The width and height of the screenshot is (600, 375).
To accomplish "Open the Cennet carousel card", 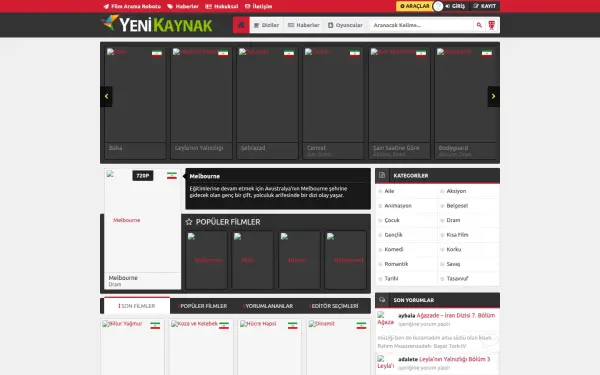I will [x=333, y=103].
